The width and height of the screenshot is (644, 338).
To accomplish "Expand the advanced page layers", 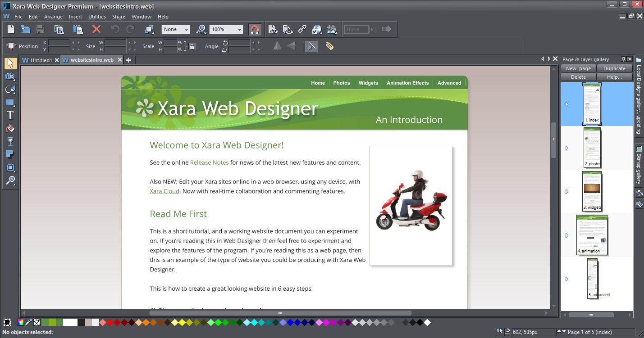I will tap(567, 279).
